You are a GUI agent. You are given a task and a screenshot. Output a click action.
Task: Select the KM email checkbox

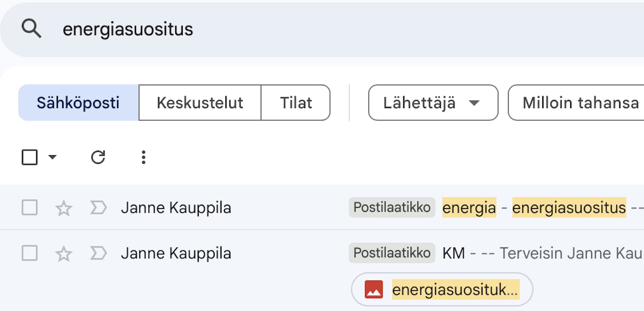[30, 254]
